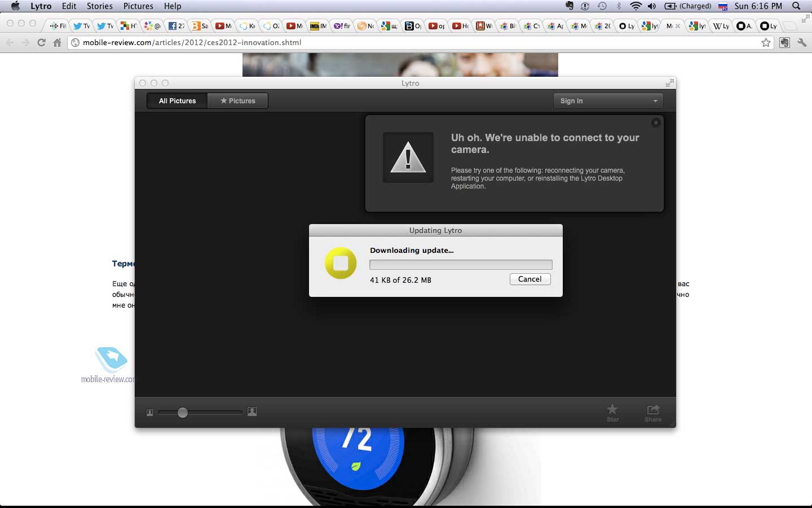Switch to the All Pictures view
The height and width of the screenshot is (508, 812).
tap(177, 100)
